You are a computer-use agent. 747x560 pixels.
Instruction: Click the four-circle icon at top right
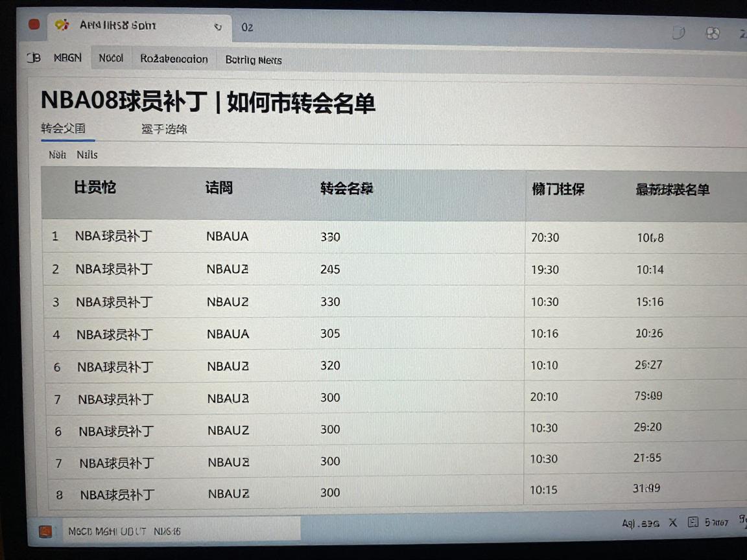[713, 33]
